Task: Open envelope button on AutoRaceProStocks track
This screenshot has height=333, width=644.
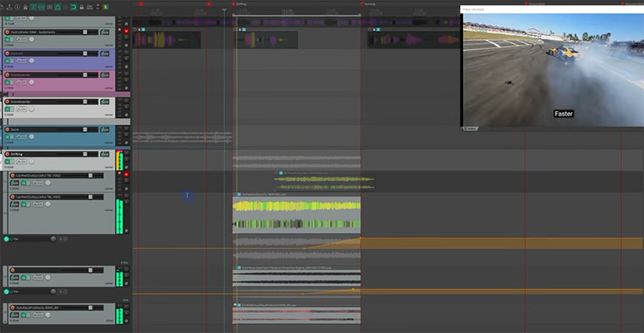Action: [38, 315]
